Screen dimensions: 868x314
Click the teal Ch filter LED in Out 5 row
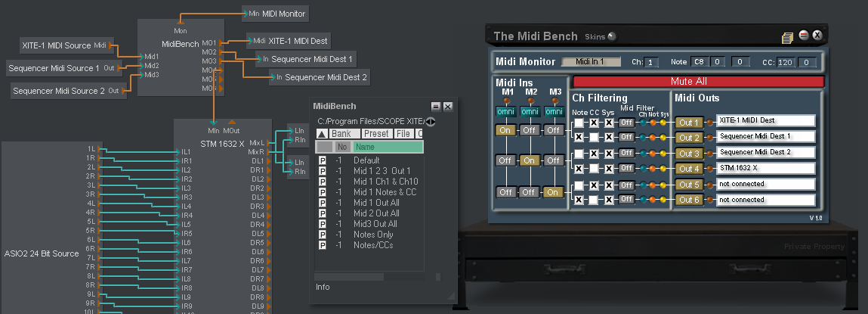coord(643,184)
